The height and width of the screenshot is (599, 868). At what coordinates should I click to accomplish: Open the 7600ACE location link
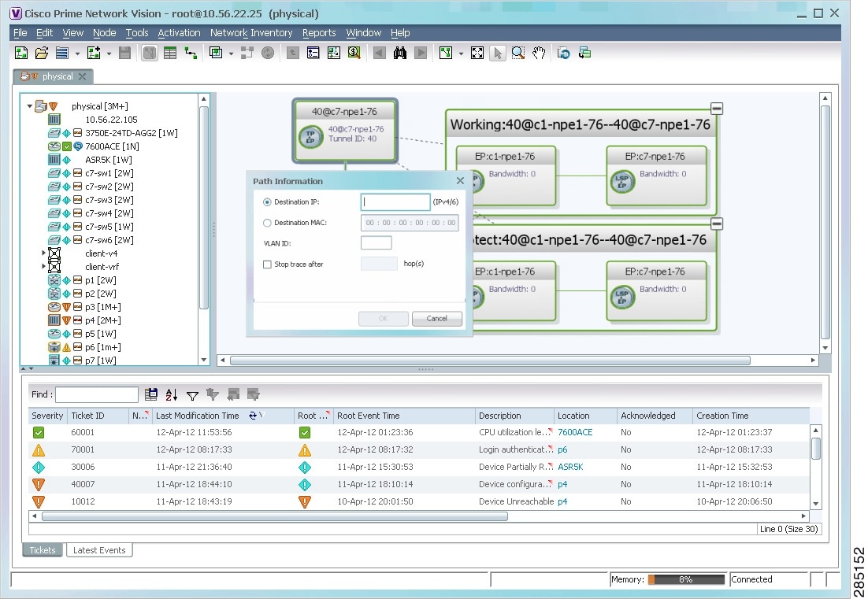(x=575, y=432)
